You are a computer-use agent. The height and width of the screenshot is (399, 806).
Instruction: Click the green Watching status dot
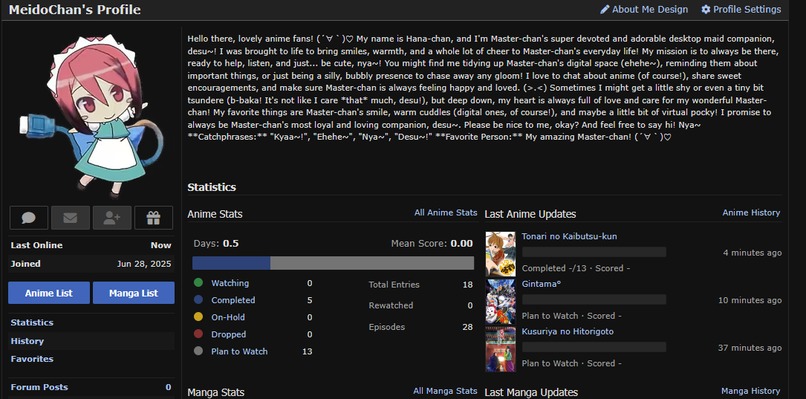pos(198,282)
